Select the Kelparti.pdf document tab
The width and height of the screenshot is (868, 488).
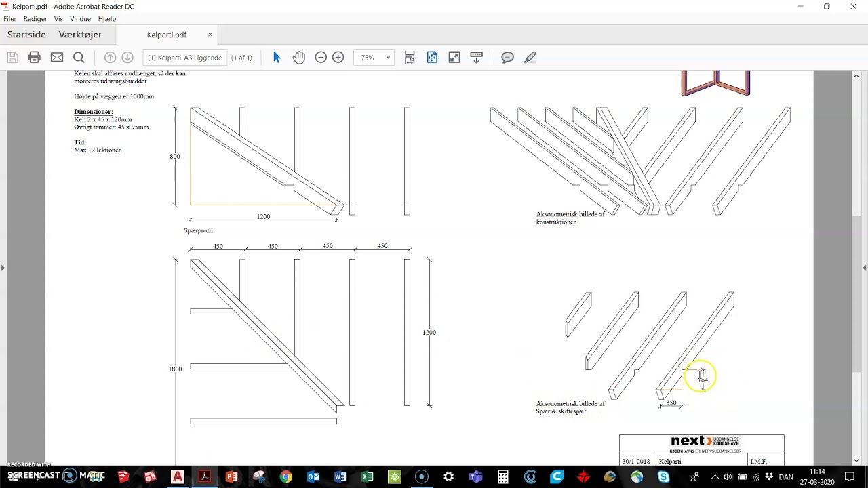coord(166,35)
